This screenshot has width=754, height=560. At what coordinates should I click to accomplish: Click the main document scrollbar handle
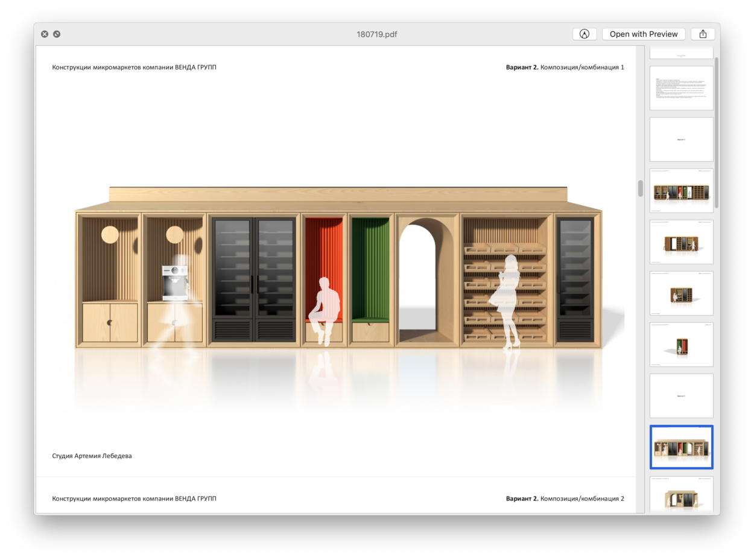coord(640,188)
